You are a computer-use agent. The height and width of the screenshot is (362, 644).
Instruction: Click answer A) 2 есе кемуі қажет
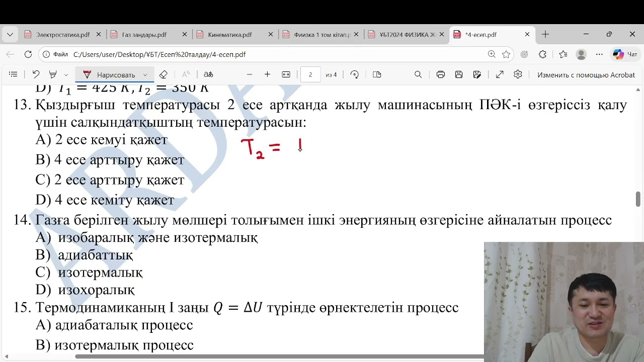coord(102,140)
